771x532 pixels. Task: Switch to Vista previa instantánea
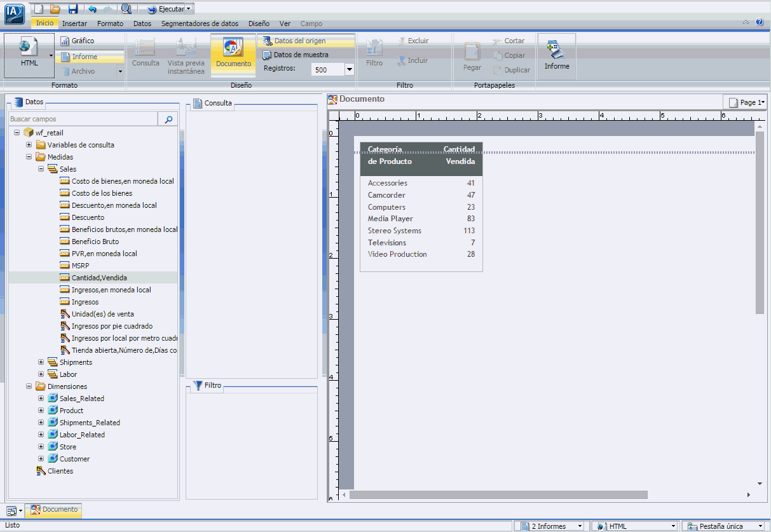[186, 56]
